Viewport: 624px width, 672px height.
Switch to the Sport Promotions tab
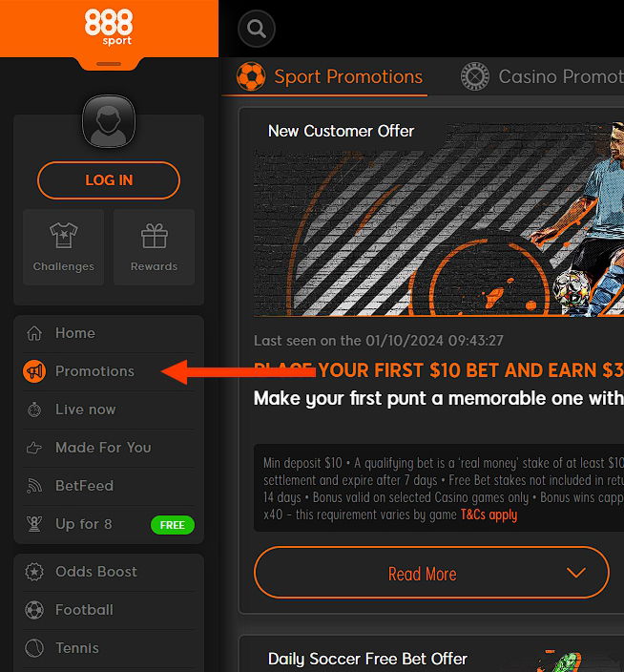point(329,76)
